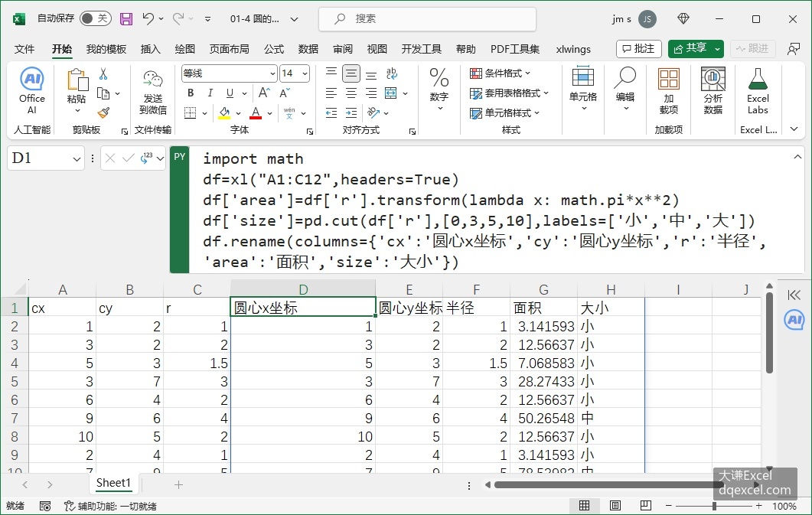Open the Developer tab
The width and height of the screenshot is (812, 515).
coord(421,49)
